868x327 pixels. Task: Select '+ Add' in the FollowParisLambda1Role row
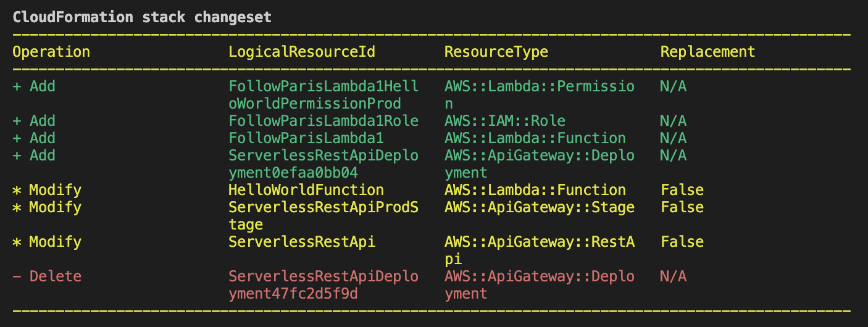[x=34, y=121]
